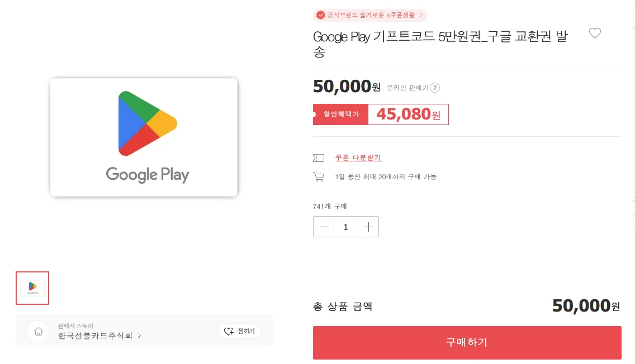The width and height of the screenshot is (635, 364).
Task: Open the 슬기로운 e쿠폰생활 banner chevron
Action: (422, 15)
